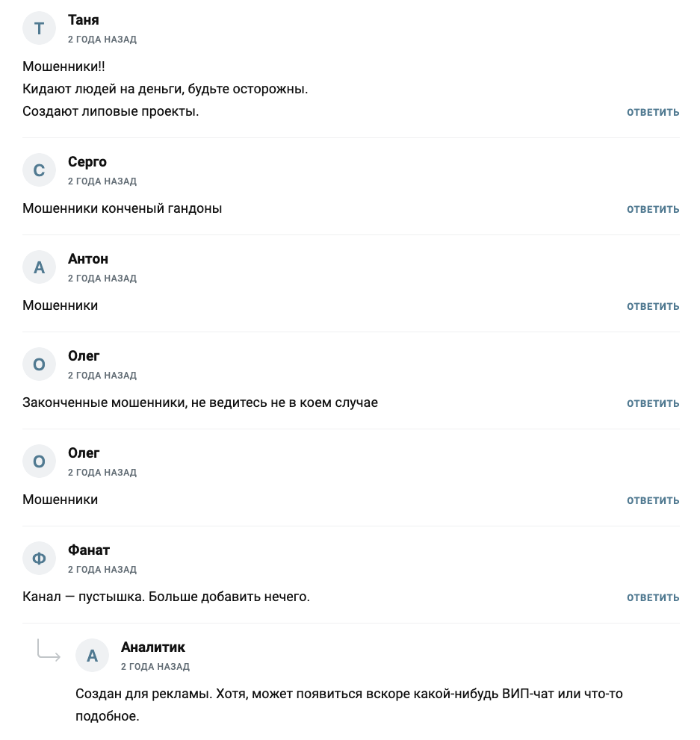
Task: Open the author name Таня
Action: [84, 20]
